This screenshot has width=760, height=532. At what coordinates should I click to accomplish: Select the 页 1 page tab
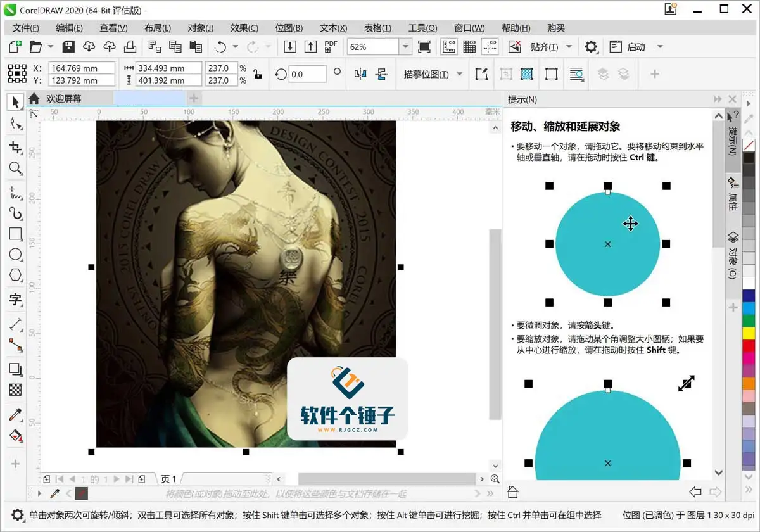[x=169, y=479]
